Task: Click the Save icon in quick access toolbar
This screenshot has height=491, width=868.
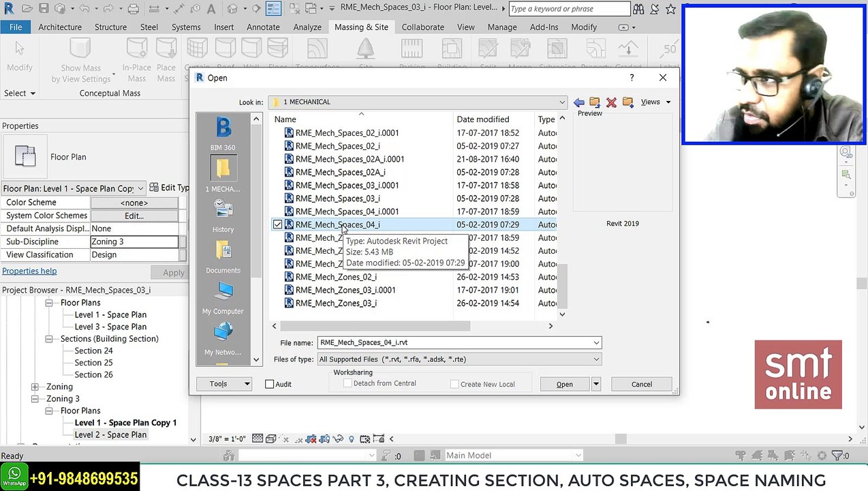Action: click(x=44, y=9)
